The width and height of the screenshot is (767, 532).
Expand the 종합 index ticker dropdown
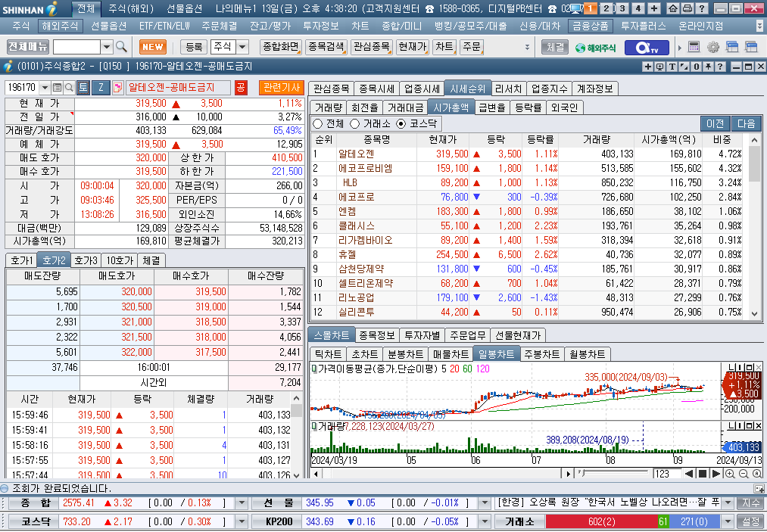[242, 502]
